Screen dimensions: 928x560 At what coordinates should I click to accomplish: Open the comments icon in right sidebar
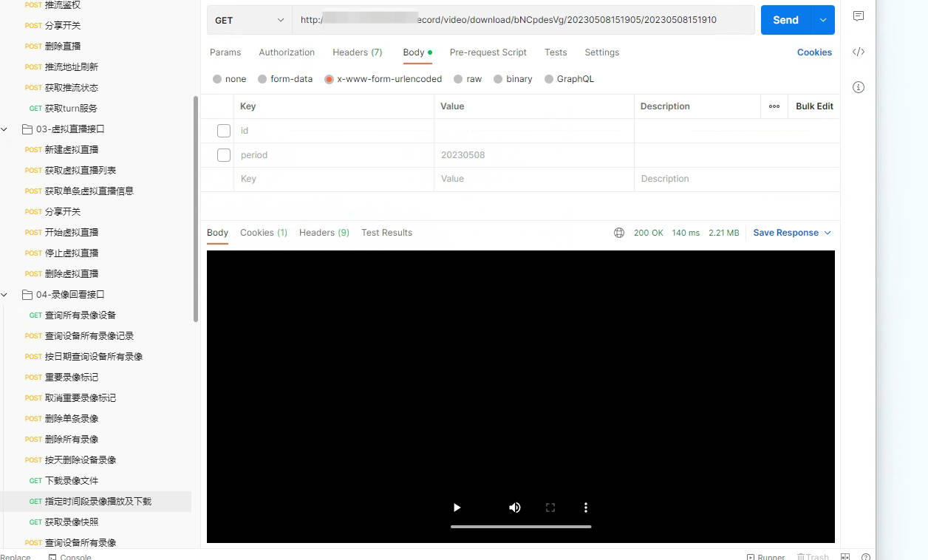coord(858,16)
